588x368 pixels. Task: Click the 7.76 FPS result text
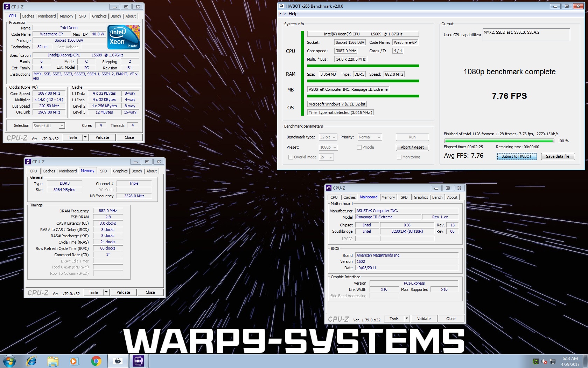(509, 96)
